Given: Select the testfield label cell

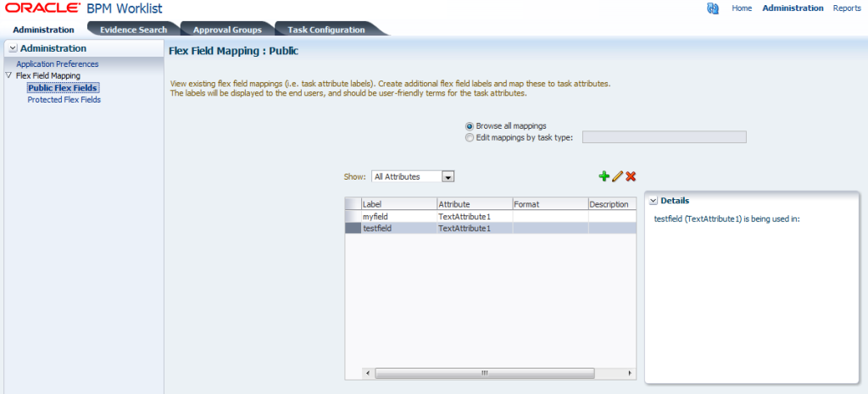Looking at the screenshot, I should [x=399, y=228].
